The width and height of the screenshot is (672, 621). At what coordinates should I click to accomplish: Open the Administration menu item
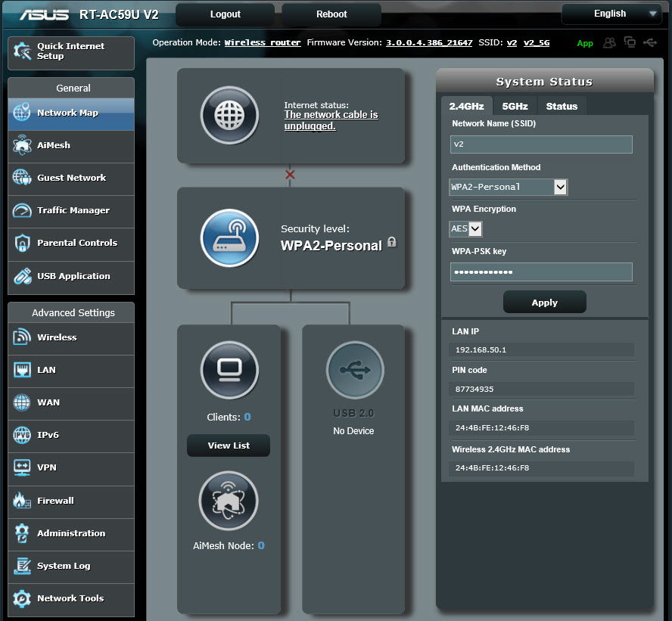[71, 533]
